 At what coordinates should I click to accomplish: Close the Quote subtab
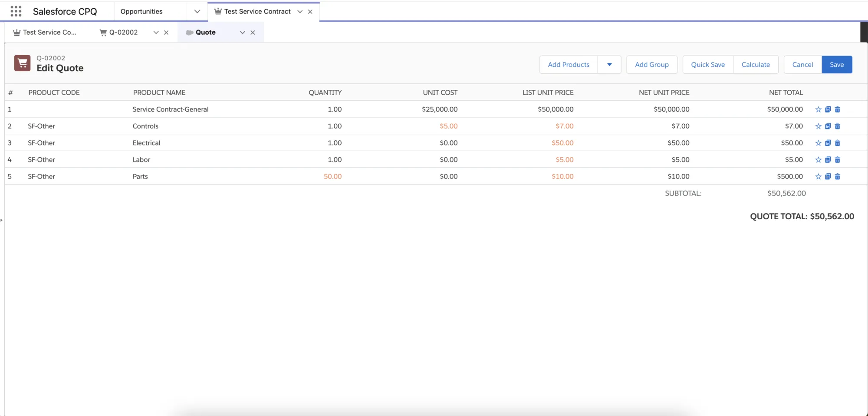[x=253, y=33]
